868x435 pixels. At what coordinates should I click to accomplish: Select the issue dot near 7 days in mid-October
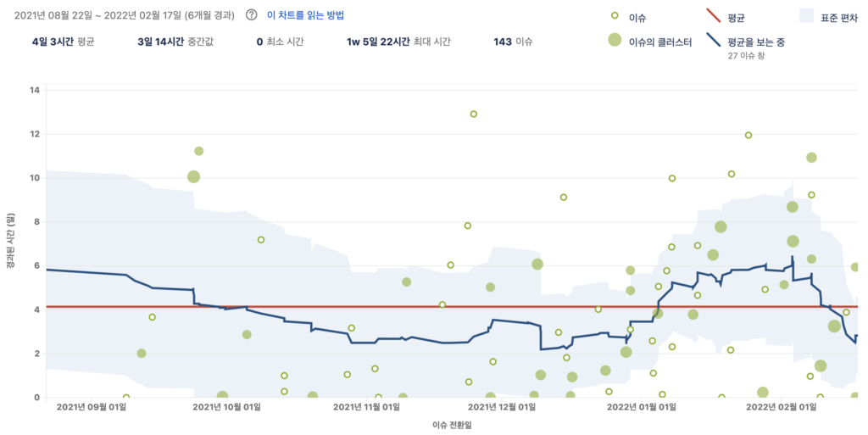click(x=261, y=240)
